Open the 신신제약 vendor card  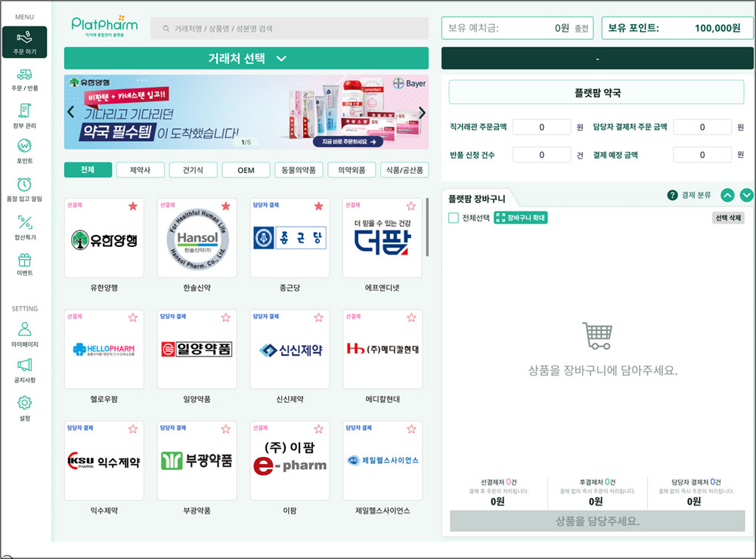[x=290, y=349]
